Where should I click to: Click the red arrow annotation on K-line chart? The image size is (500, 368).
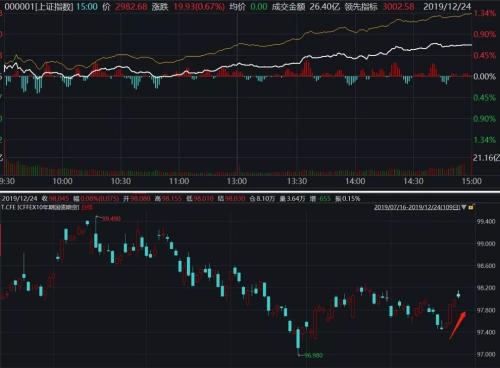tap(458, 325)
